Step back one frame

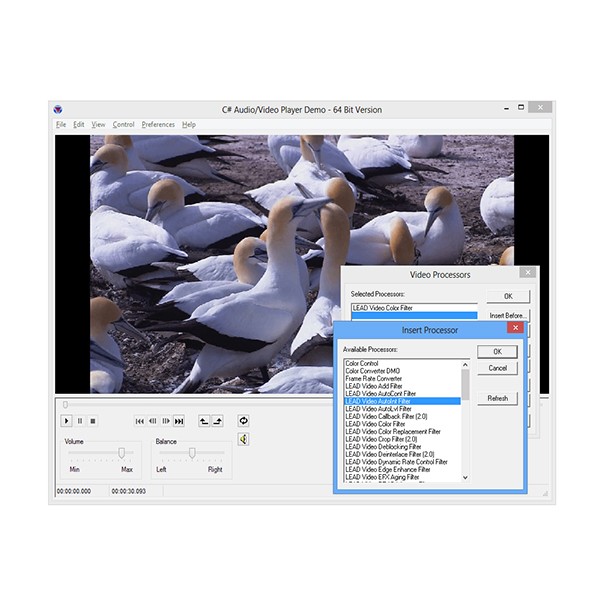(153, 421)
